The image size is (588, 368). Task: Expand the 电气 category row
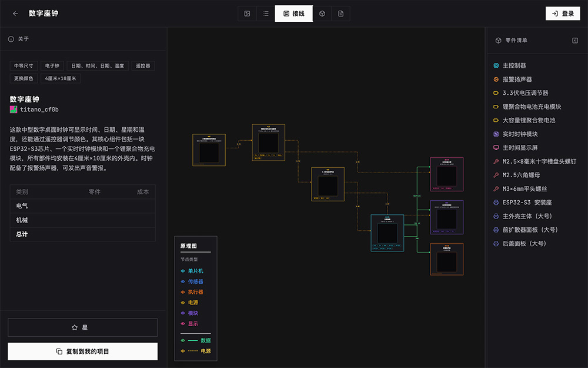(82, 207)
